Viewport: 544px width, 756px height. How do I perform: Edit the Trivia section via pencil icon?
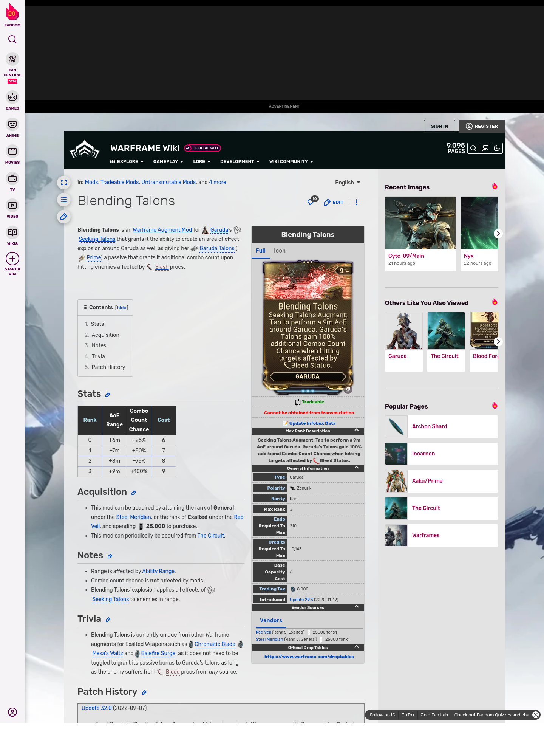(x=108, y=620)
